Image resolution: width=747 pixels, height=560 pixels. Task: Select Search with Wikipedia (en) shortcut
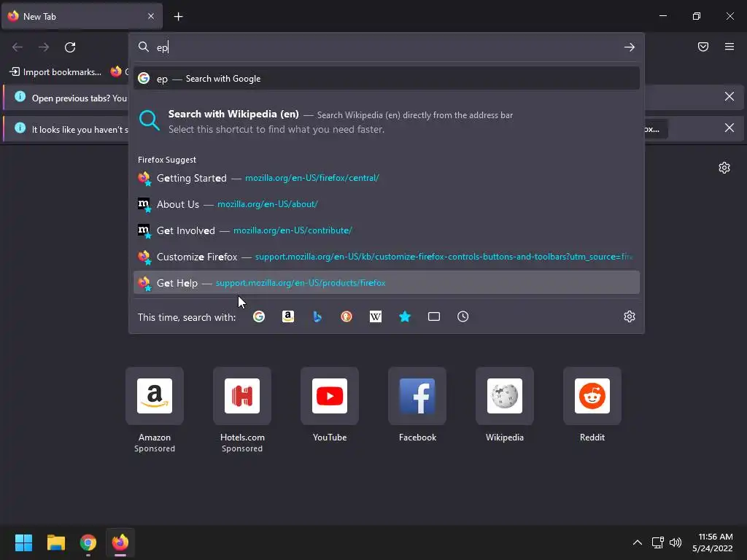(387, 121)
